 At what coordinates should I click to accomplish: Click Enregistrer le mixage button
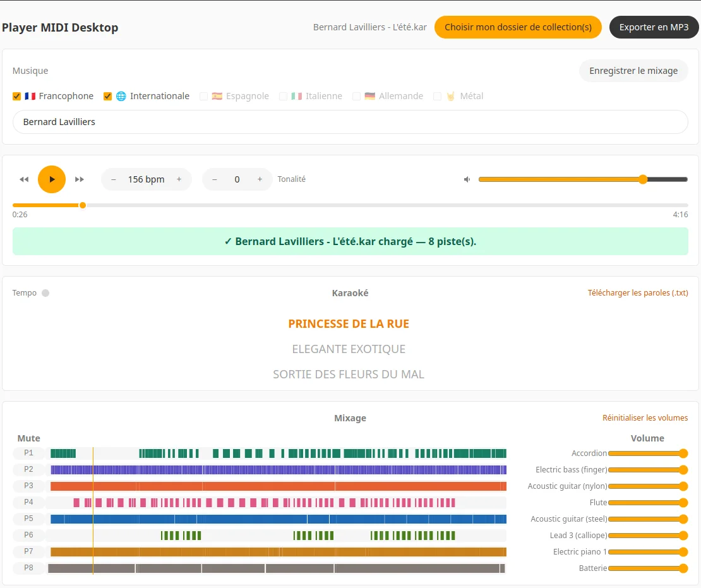633,71
